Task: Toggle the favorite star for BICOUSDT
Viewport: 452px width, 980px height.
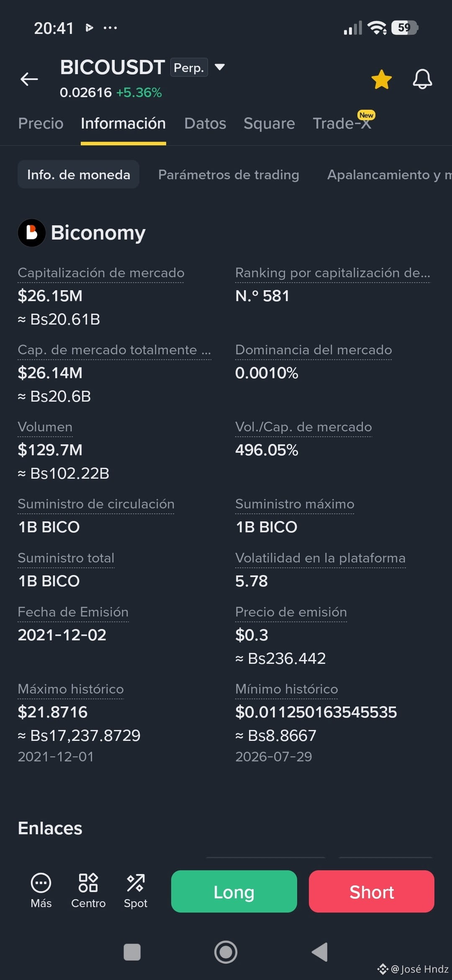Action: point(382,79)
